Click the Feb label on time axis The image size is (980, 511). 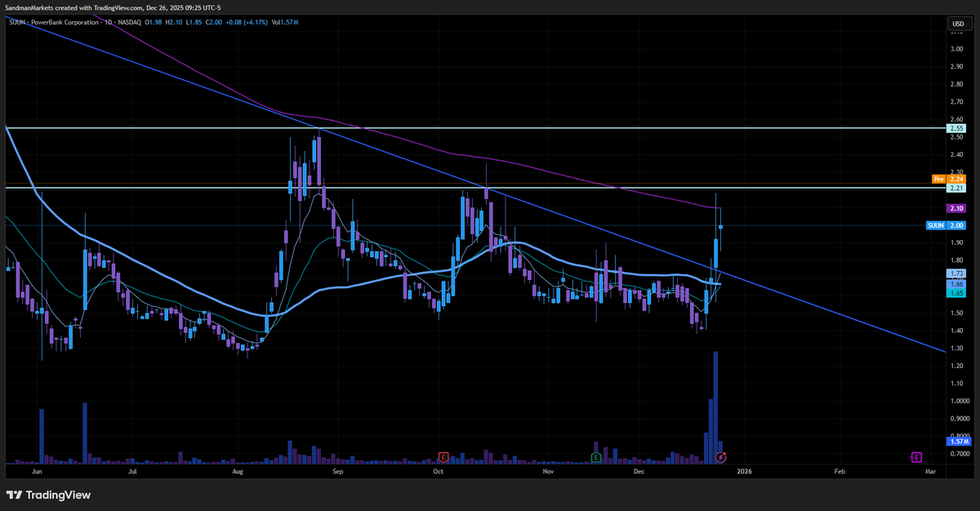click(839, 471)
